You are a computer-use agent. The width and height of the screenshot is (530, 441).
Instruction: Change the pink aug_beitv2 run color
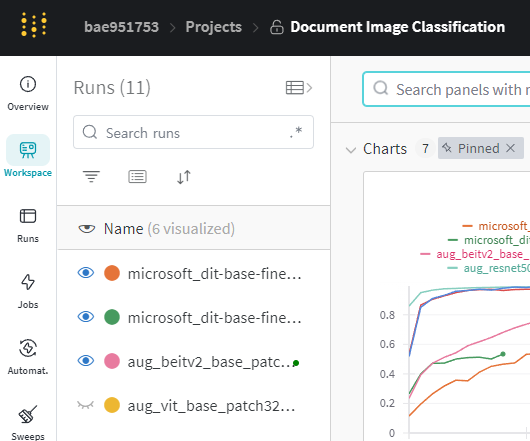pyautogui.click(x=112, y=361)
